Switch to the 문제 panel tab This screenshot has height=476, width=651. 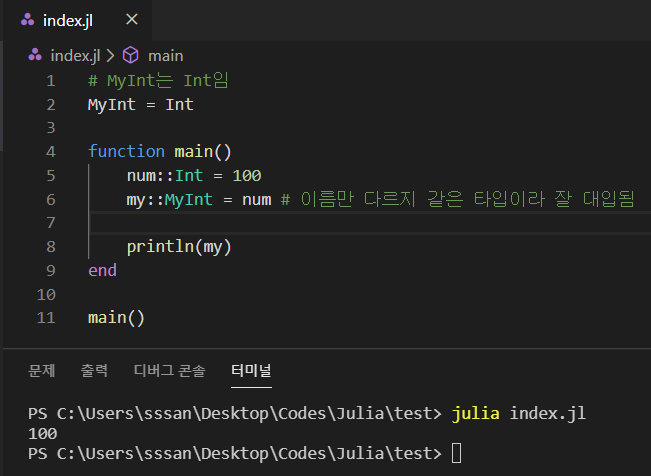pyautogui.click(x=42, y=371)
